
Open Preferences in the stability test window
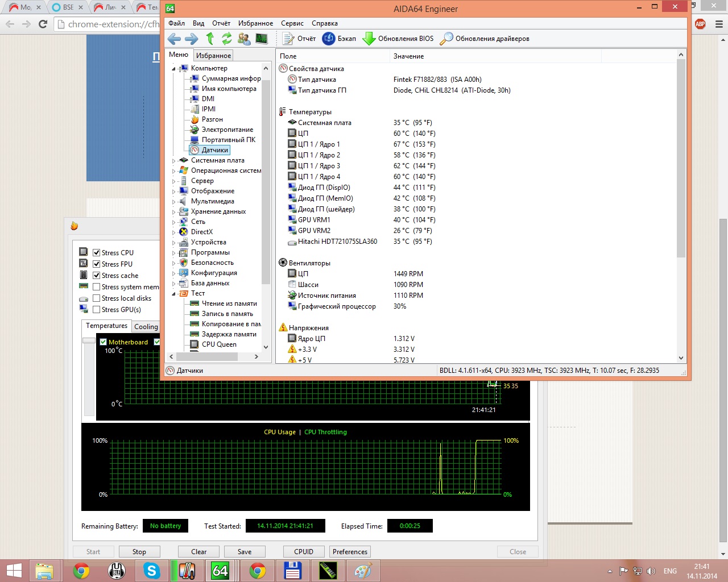pos(350,552)
